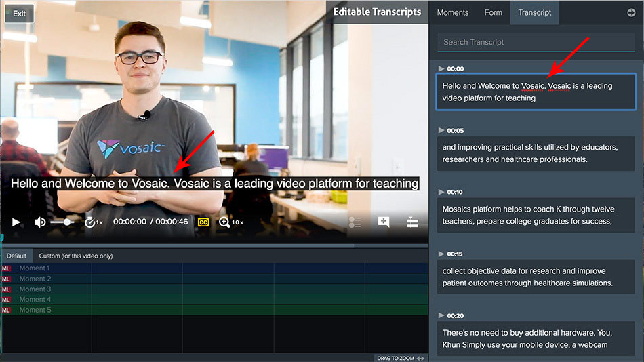
Task: Click ML badge beside Moment 1
Action: coord(5,268)
